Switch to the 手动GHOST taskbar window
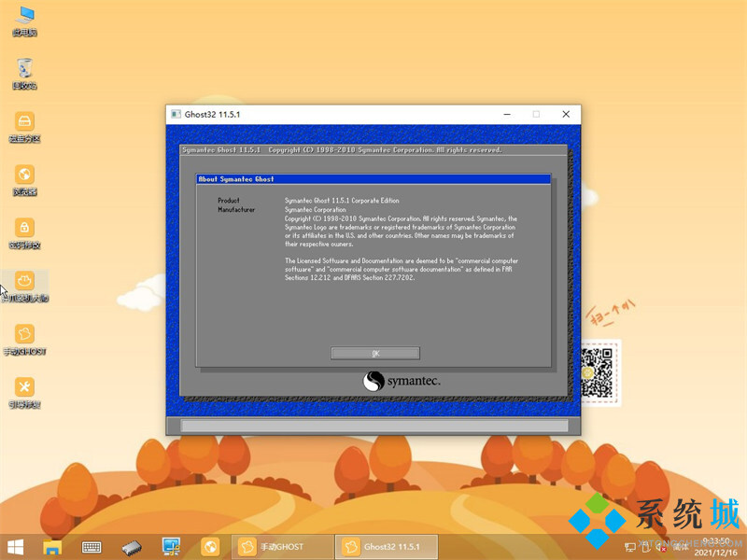The image size is (747, 560). tap(282, 547)
